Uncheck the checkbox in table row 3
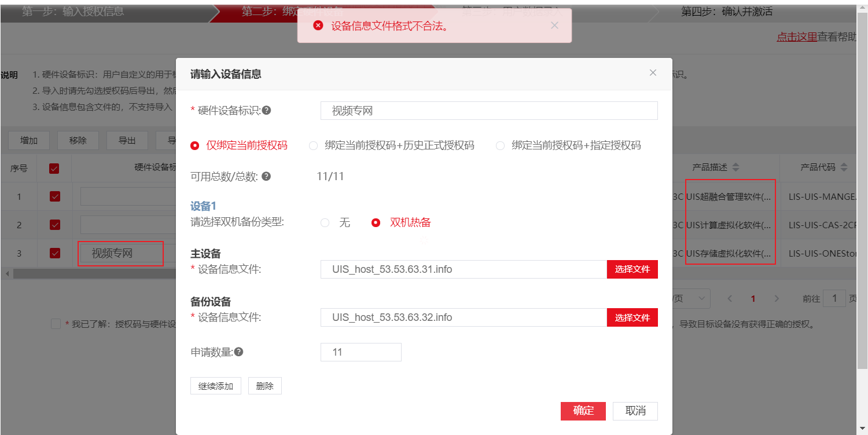The width and height of the screenshot is (868, 435). pyautogui.click(x=54, y=253)
